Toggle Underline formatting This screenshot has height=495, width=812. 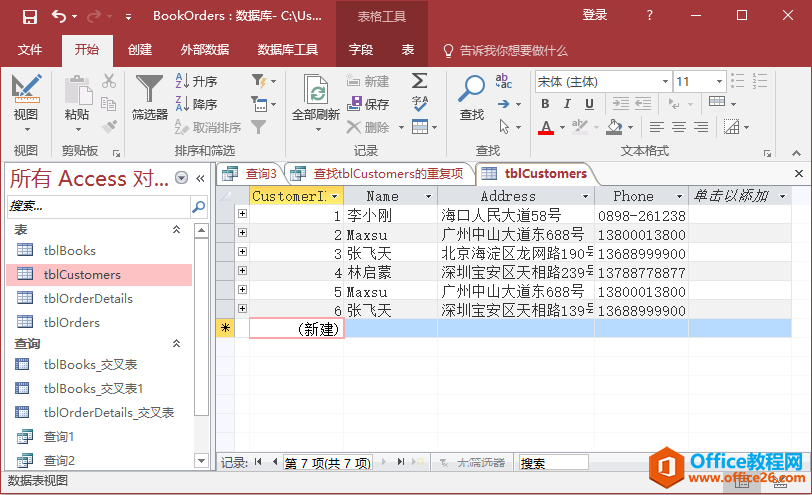point(589,104)
